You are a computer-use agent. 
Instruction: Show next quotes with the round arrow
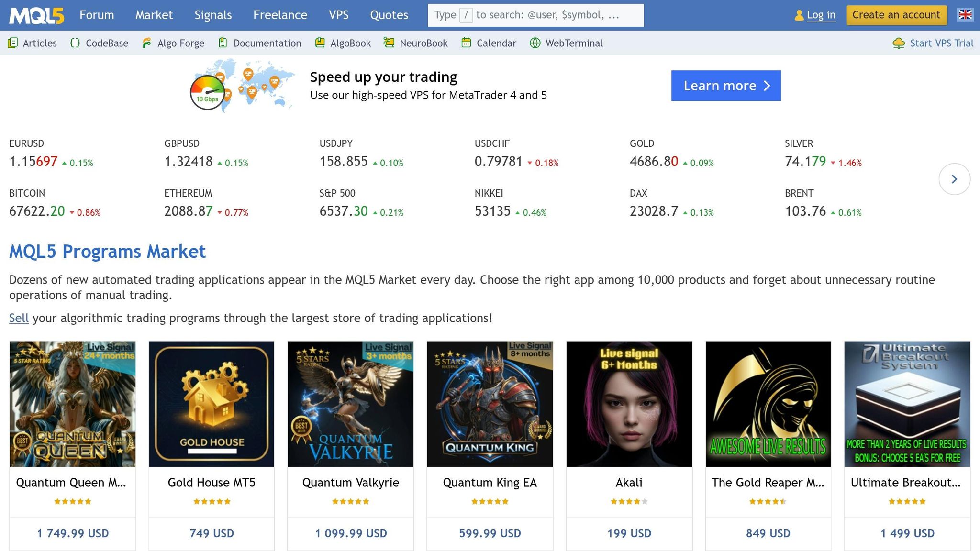tap(954, 179)
